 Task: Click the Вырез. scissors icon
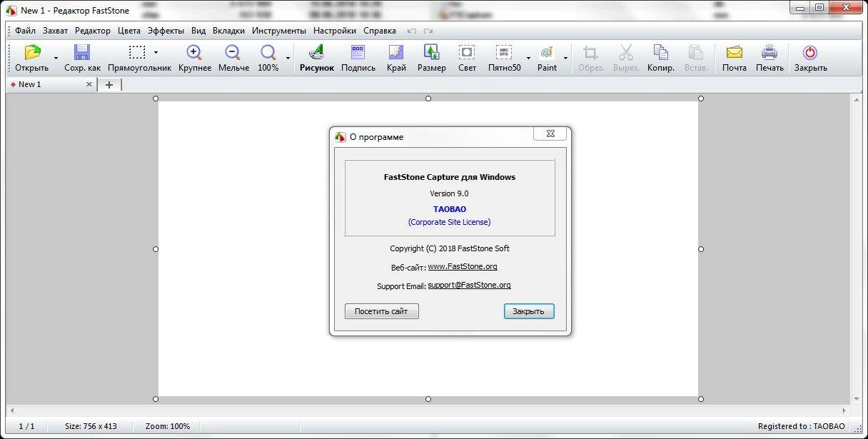(626, 53)
